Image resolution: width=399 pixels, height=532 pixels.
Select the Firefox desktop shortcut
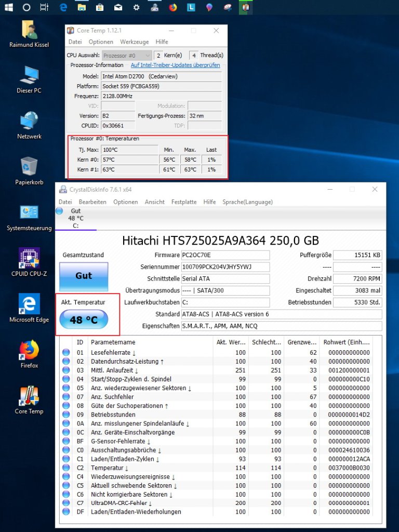click(29, 354)
